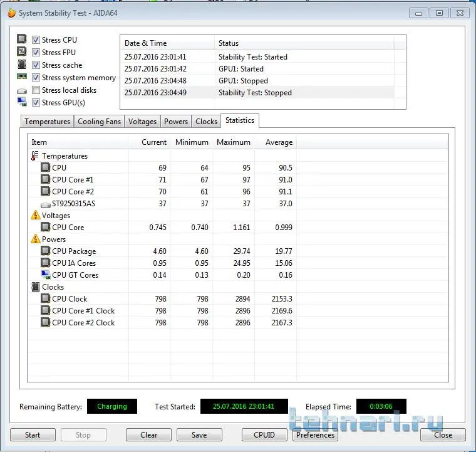Uncheck the Stress cache checkbox
This screenshot has height=452, width=476.
coord(36,65)
